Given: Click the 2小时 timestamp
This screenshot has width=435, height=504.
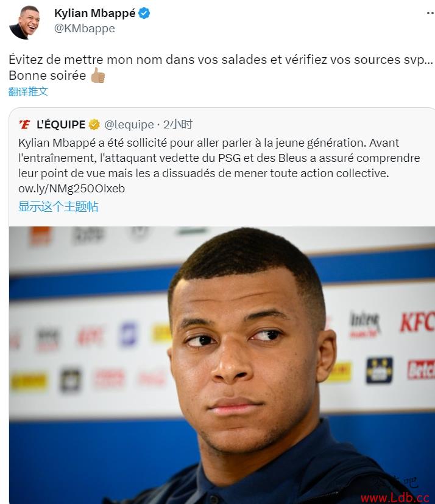Looking at the screenshot, I should coord(178,124).
